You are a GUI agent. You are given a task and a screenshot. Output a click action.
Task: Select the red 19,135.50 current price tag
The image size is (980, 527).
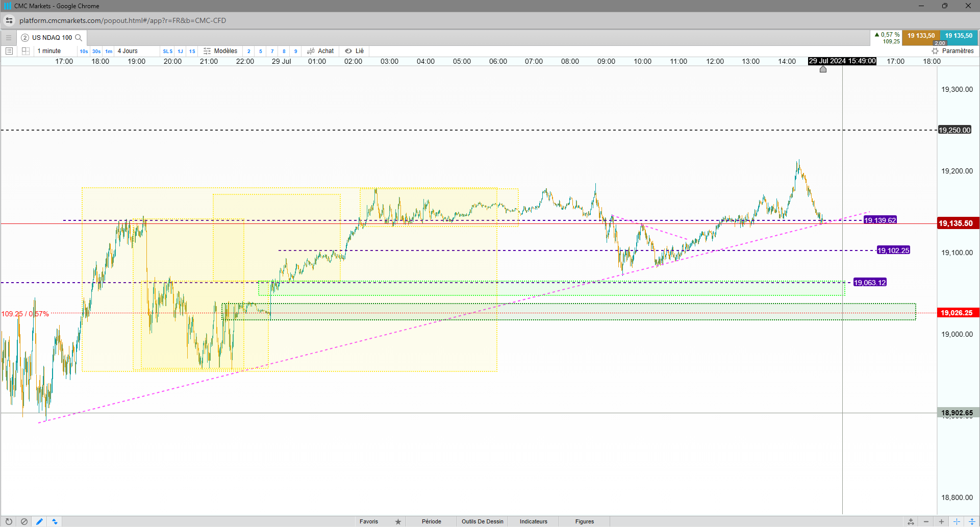958,223
